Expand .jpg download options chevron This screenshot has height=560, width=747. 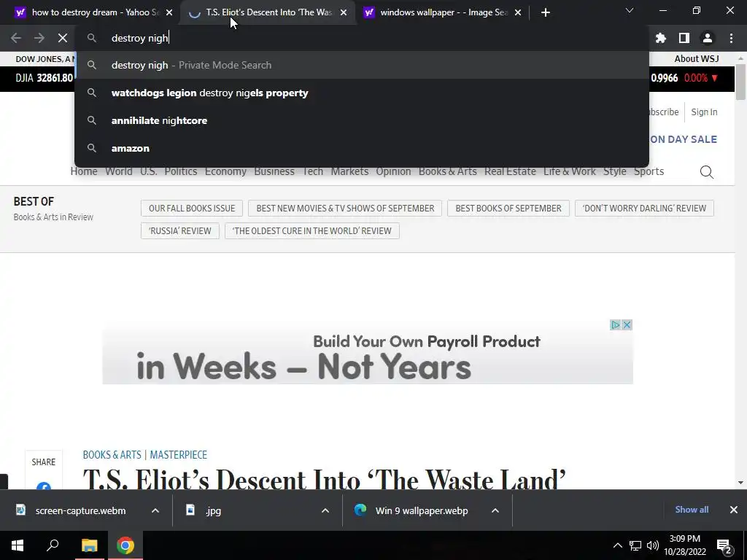coord(325,510)
